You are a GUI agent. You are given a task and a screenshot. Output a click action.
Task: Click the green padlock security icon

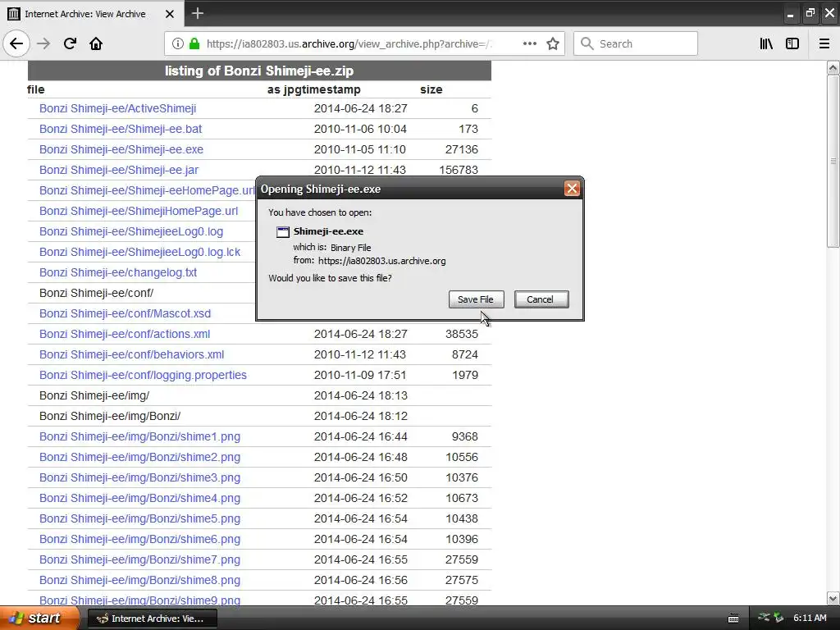pyautogui.click(x=194, y=43)
